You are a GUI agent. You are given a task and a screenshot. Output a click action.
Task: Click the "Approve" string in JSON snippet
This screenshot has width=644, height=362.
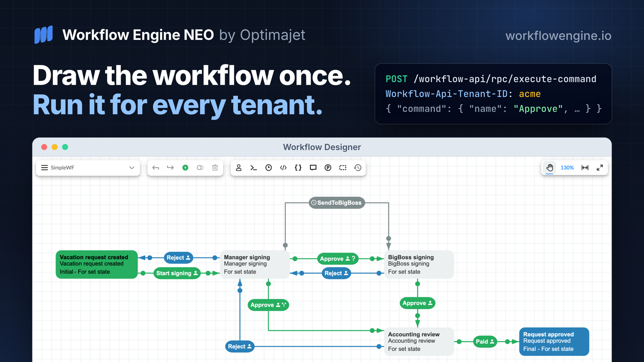538,109
